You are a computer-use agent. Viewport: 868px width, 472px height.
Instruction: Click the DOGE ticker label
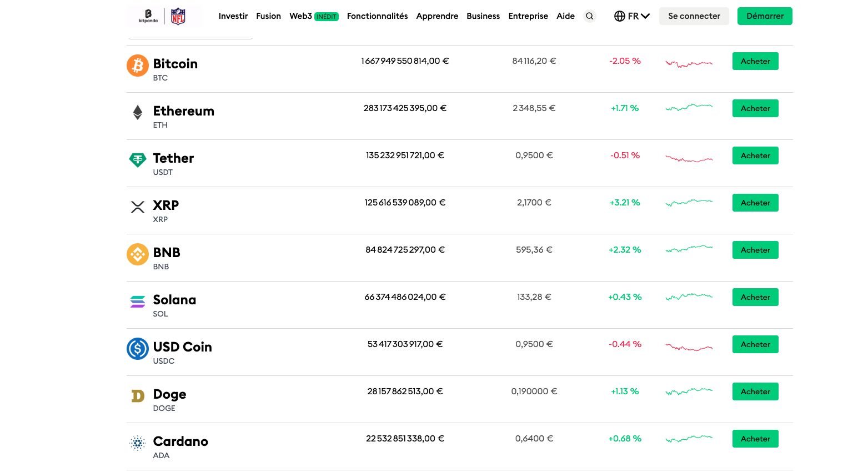[164, 408]
